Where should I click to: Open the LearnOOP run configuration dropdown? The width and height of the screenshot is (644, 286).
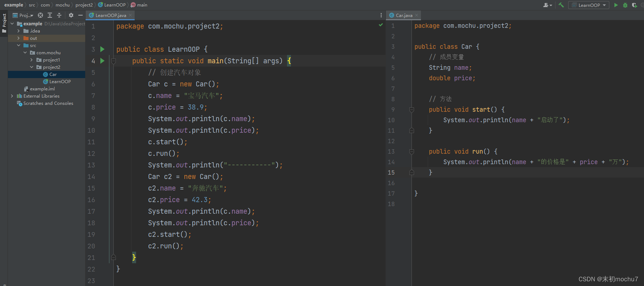pyautogui.click(x=589, y=5)
